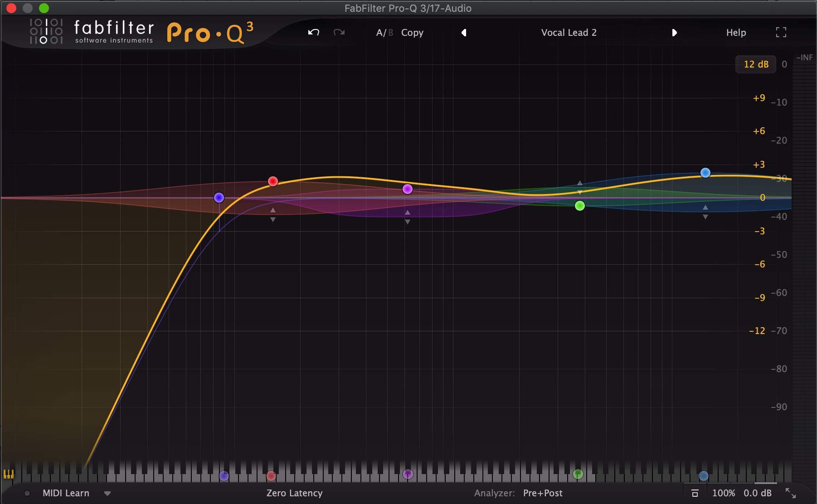Select the violet low-cut band node
This screenshot has height=504, width=817.
click(219, 198)
